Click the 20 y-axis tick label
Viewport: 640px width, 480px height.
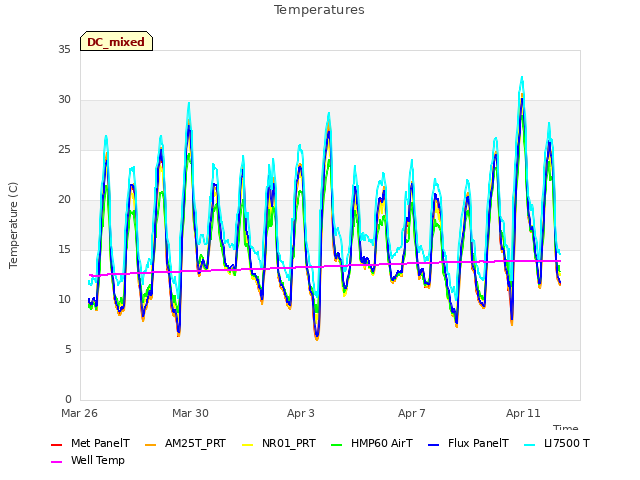point(64,200)
